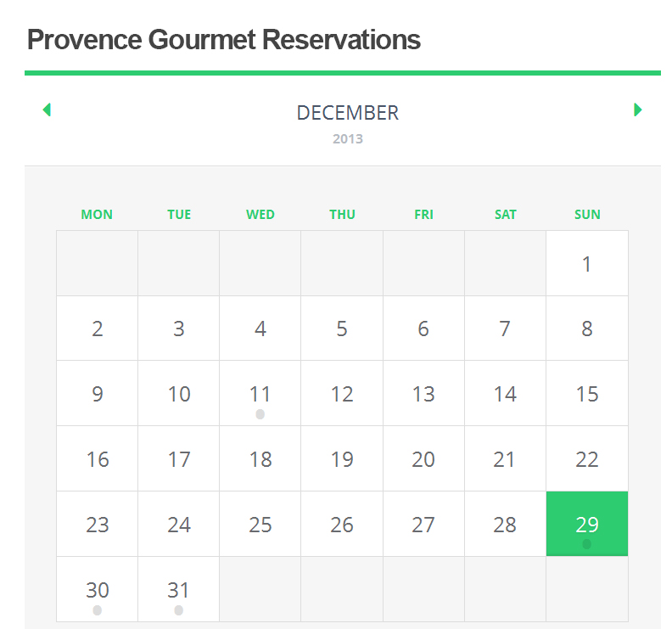Viewport: 672px width, 629px height.
Task: Select day 18 in the calendar
Action: pyautogui.click(x=260, y=458)
